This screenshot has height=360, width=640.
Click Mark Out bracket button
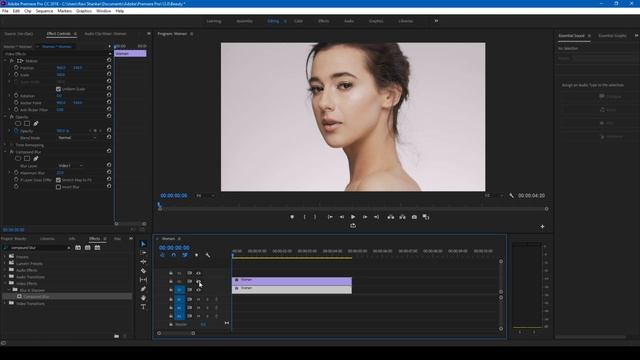[315, 217]
